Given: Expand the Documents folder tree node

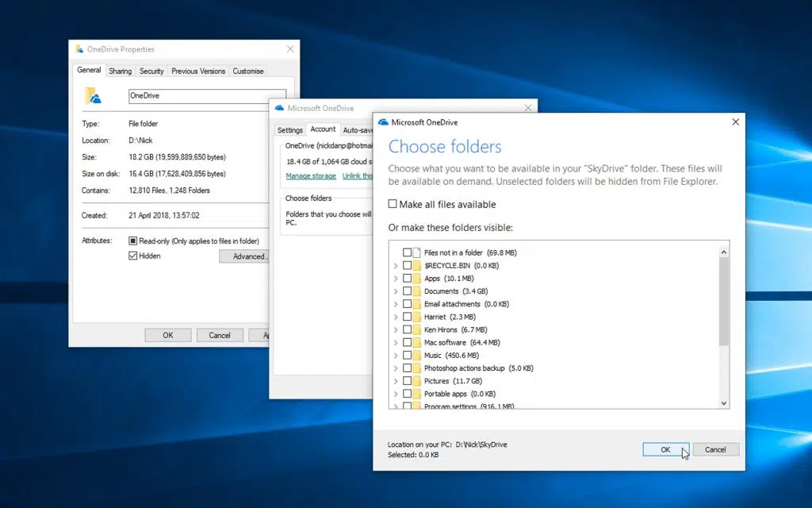Looking at the screenshot, I should point(396,291).
